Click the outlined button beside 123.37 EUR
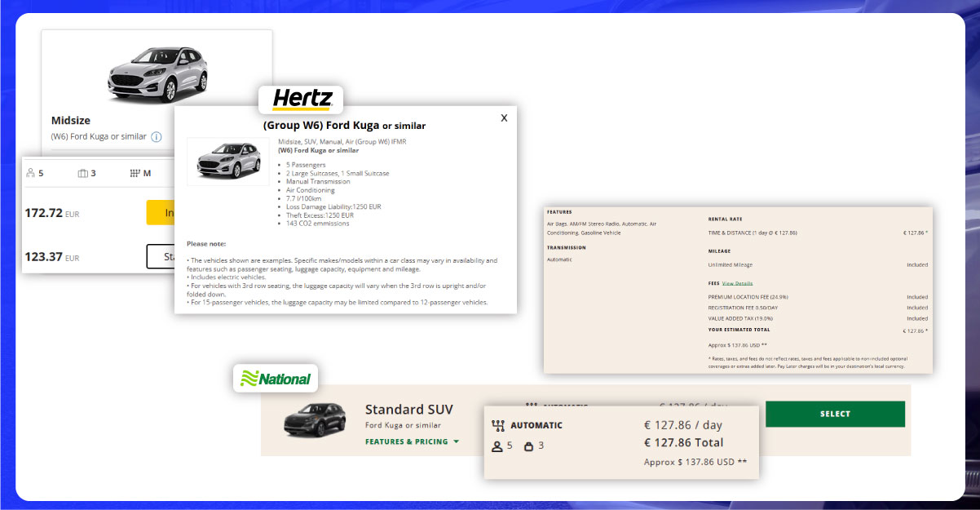 pyautogui.click(x=161, y=256)
